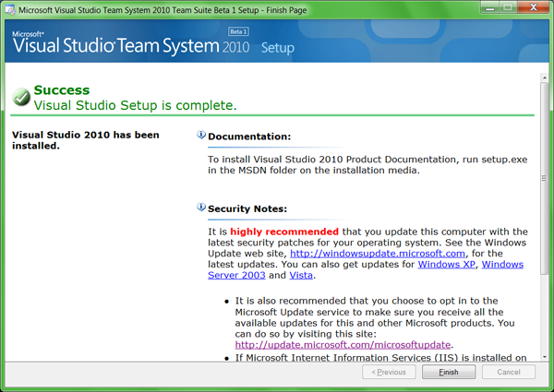Screen dimensions: 554x392
Task: Minimize the setup window
Action: click(489, 7)
